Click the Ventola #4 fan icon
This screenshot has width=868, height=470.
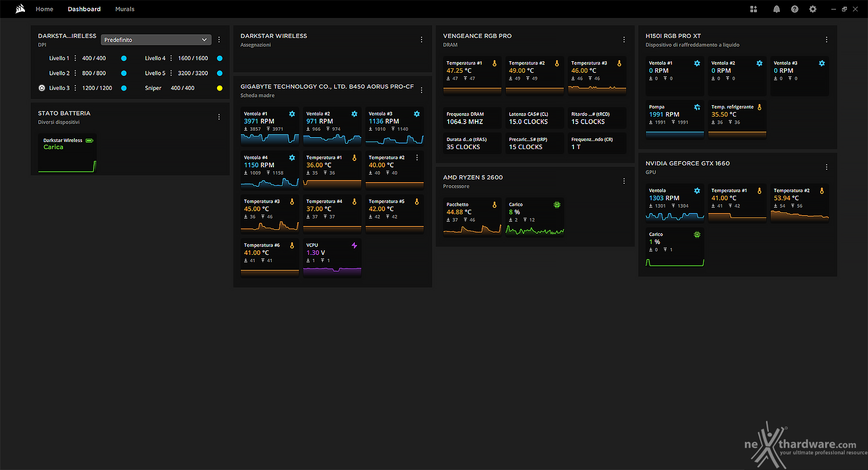(x=292, y=158)
